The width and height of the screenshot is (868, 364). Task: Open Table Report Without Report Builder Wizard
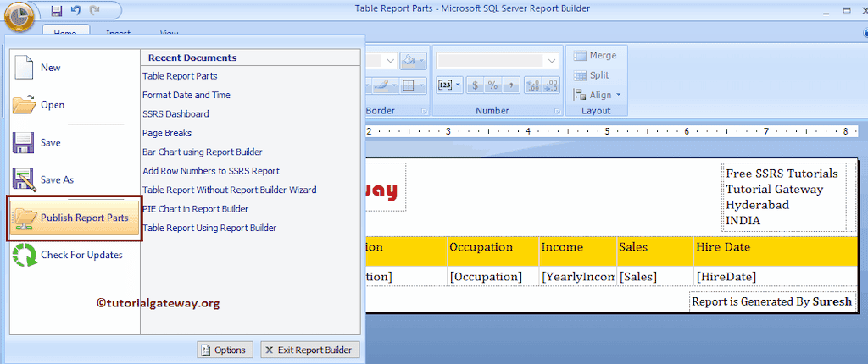point(229,190)
